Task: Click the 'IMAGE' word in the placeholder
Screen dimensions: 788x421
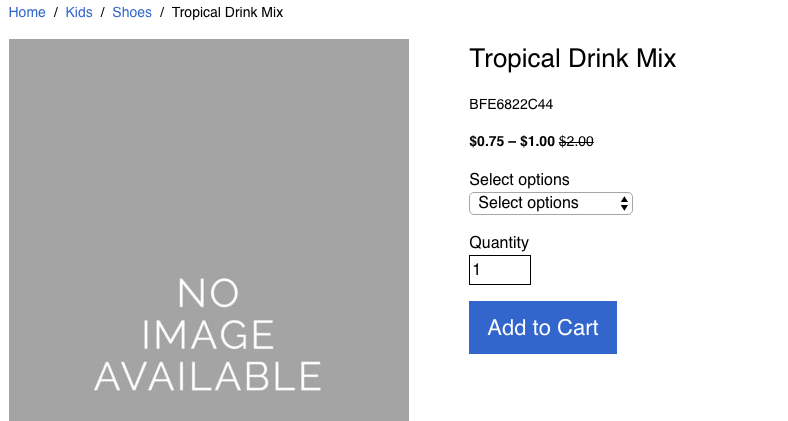Action: [208, 335]
